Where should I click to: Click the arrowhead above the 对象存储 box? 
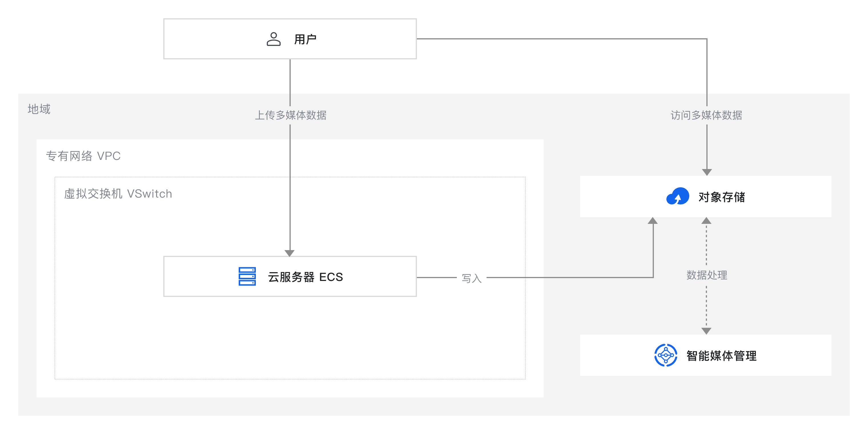point(707,172)
